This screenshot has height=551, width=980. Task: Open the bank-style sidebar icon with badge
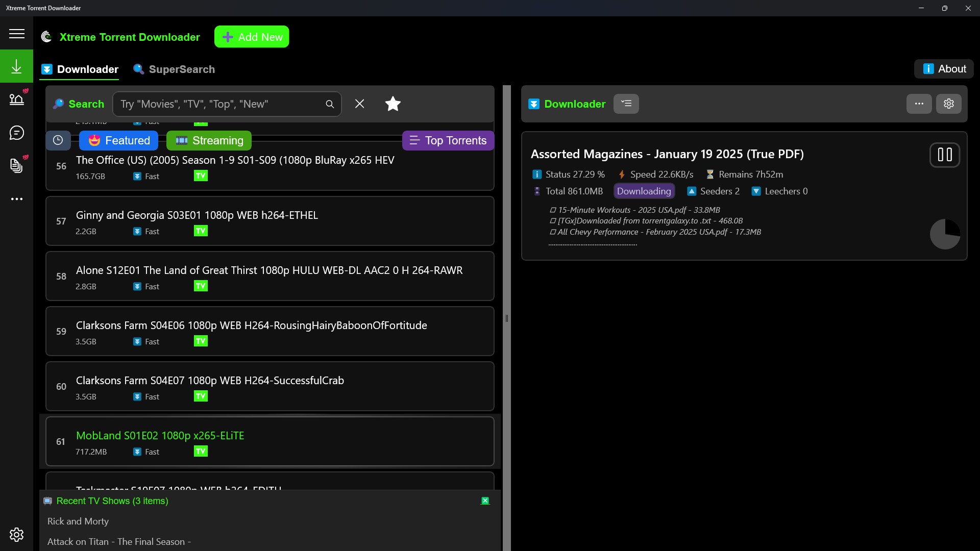(x=17, y=99)
